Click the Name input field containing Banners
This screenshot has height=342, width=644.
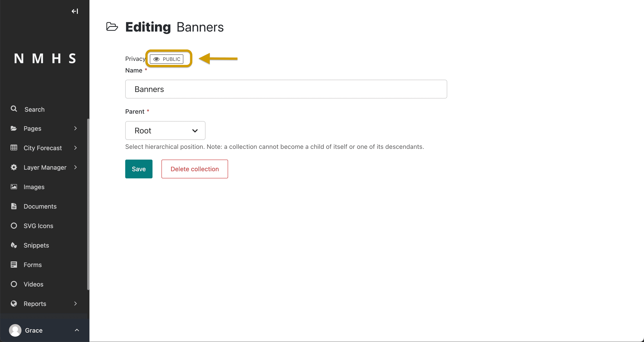point(286,89)
